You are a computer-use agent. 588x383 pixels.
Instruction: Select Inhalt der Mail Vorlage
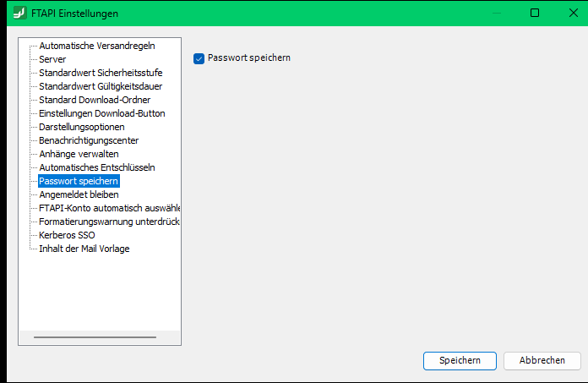84,249
